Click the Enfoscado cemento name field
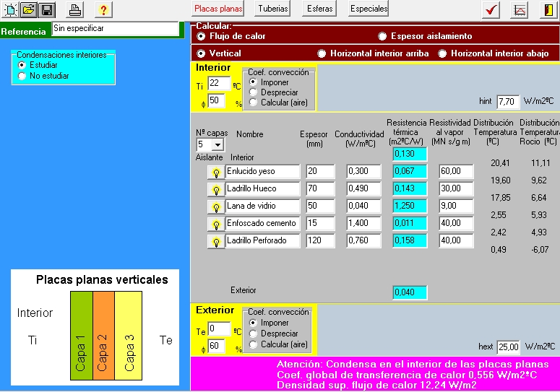The height and width of the screenshot is (392, 560). click(262, 223)
